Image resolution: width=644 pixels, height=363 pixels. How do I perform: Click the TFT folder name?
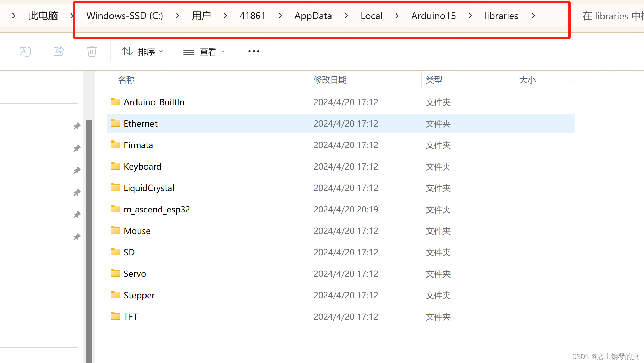(x=131, y=317)
